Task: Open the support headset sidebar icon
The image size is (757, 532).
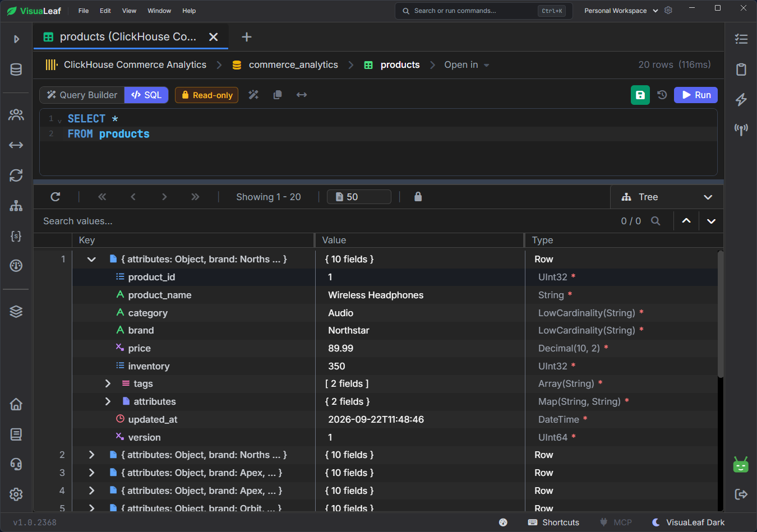Action: point(16,464)
